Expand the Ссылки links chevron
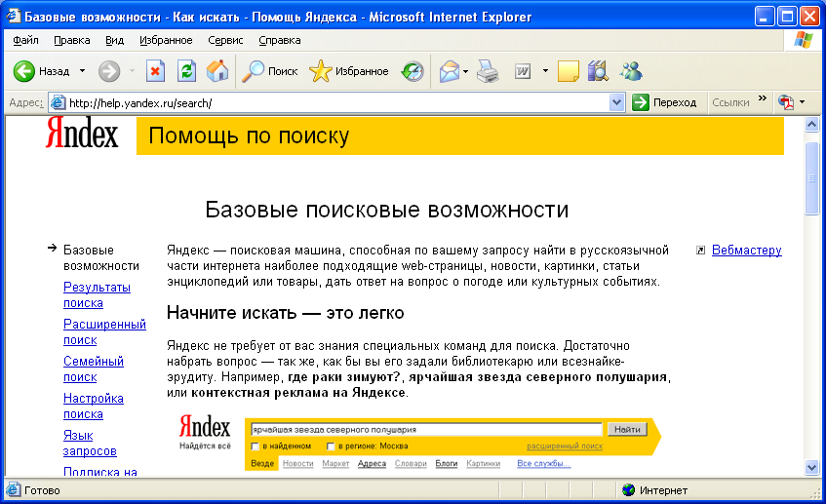This screenshot has height=504, width=826. tap(763, 98)
